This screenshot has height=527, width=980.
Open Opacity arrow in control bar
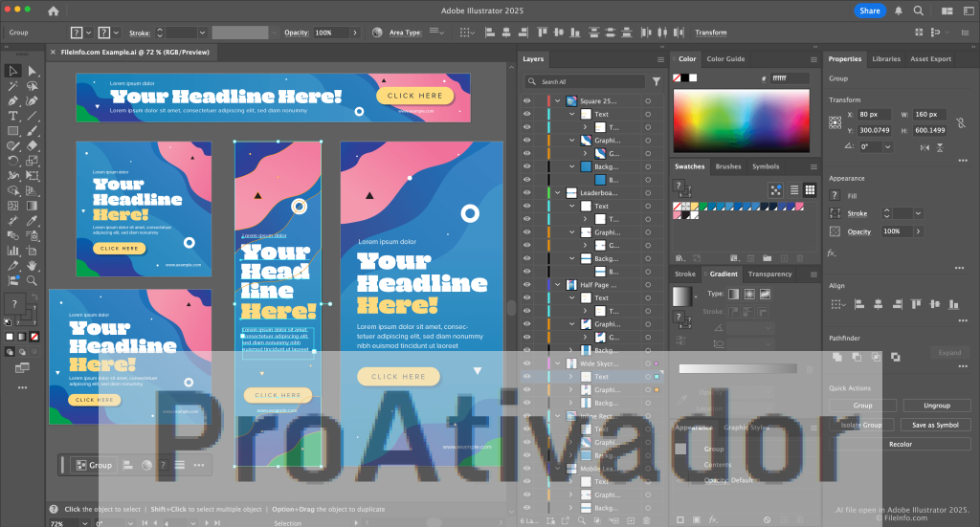click(x=356, y=33)
